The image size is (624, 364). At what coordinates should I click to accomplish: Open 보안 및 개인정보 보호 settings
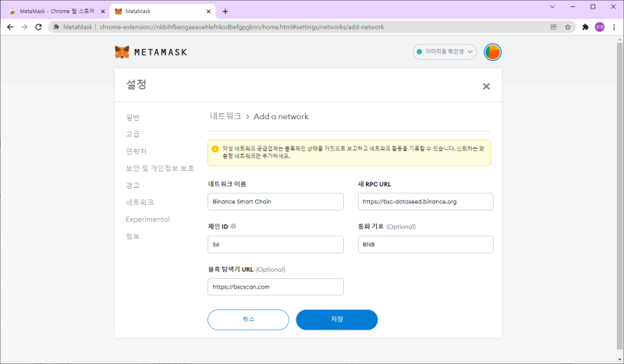click(x=160, y=168)
